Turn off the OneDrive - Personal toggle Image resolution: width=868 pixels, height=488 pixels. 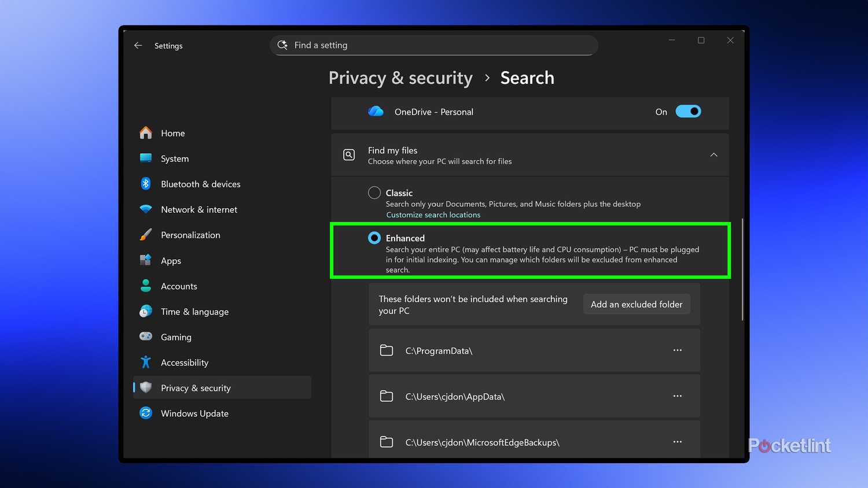[688, 111]
